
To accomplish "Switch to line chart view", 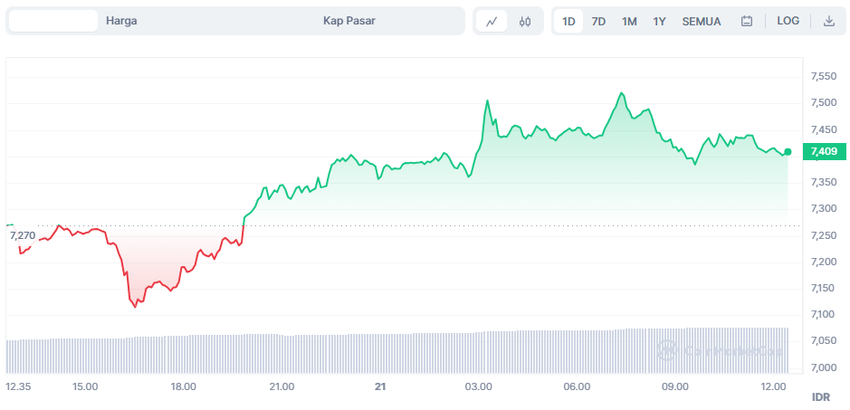I will [491, 21].
